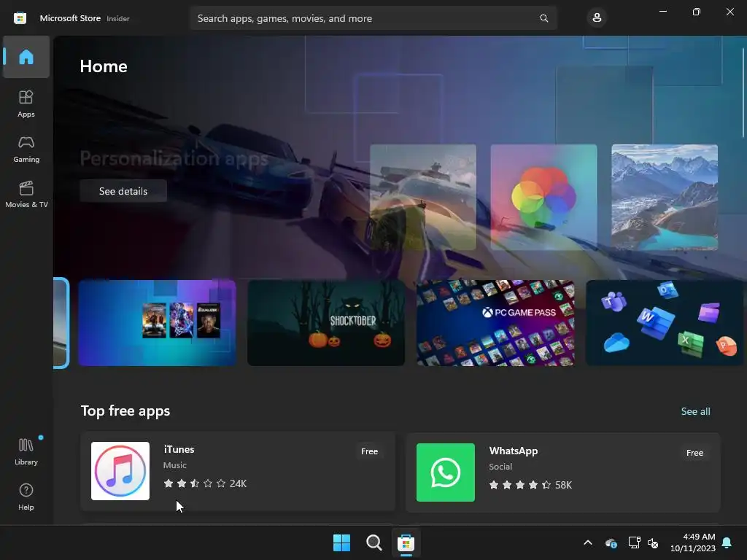Screen dimensions: 747x560
Task: Click the Top free apps heading
Action: click(x=125, y=411)
